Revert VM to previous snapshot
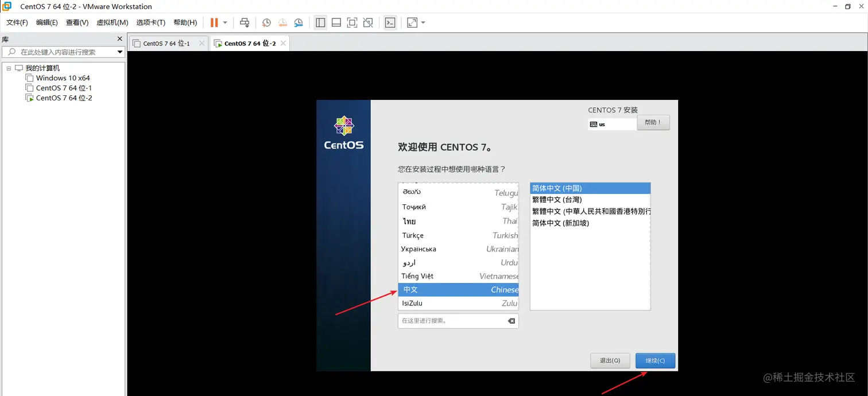This screenshot has width=868, height=396. (282, 22)
